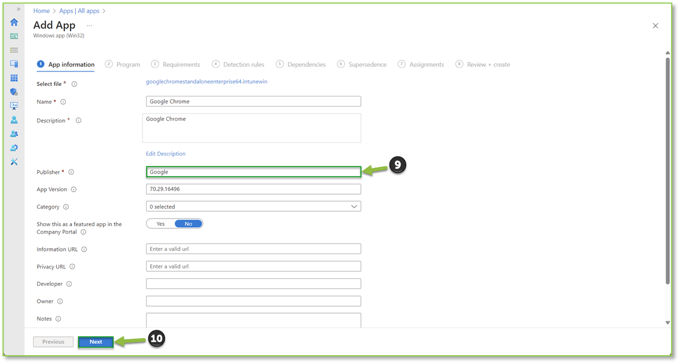680x364 pixels.
Task: Open the Endpoint security shield icon
Action: tap(14, 92)
